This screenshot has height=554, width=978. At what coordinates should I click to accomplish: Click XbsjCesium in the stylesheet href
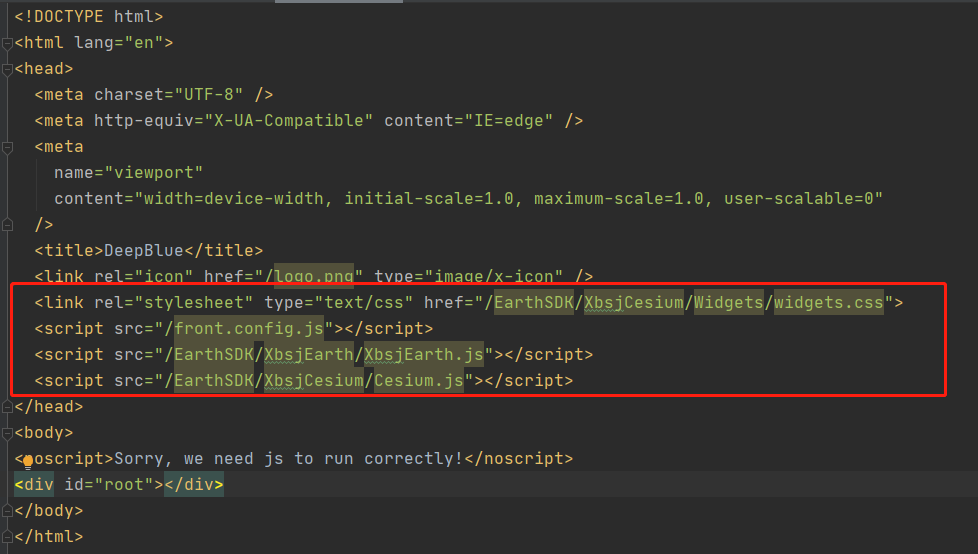point(634,303)
